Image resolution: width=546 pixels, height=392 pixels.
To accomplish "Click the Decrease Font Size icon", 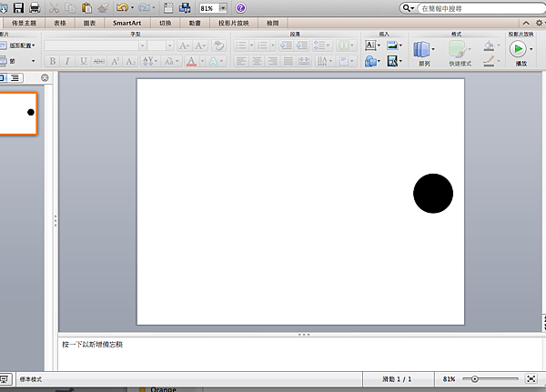I will 200,45.
